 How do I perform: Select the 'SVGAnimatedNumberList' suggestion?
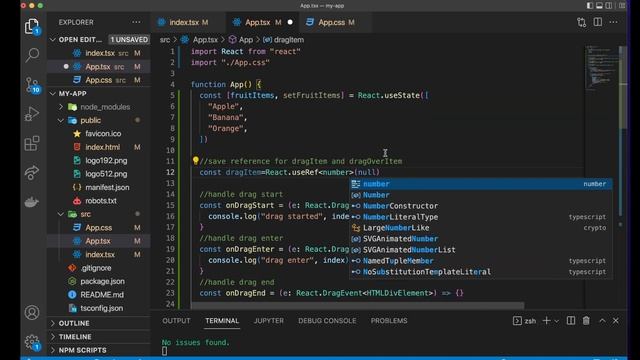point(481,250)
